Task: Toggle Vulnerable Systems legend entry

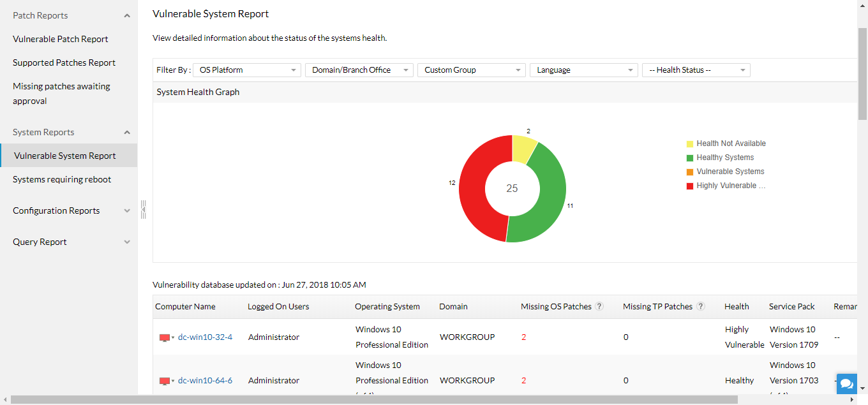Action: 730,172
